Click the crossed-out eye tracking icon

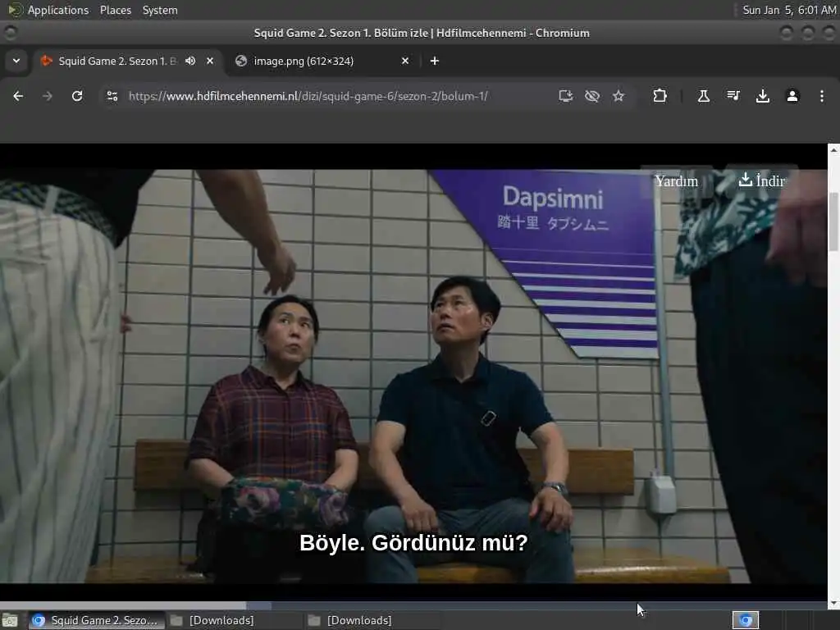pyautogui.click(x=592, y=96)
